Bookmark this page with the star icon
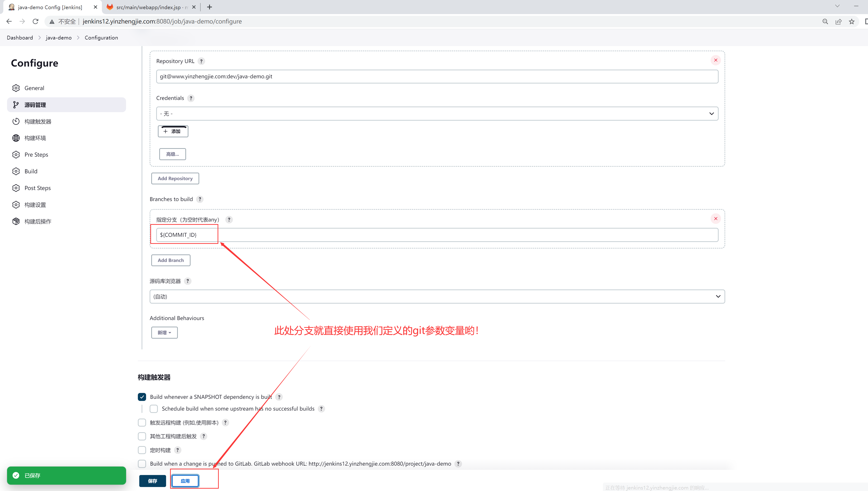Viewport: 868px width, 491px height. 852,22
